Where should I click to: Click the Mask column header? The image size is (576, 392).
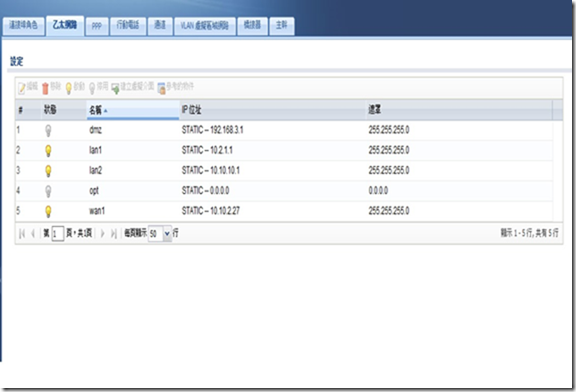459,110
